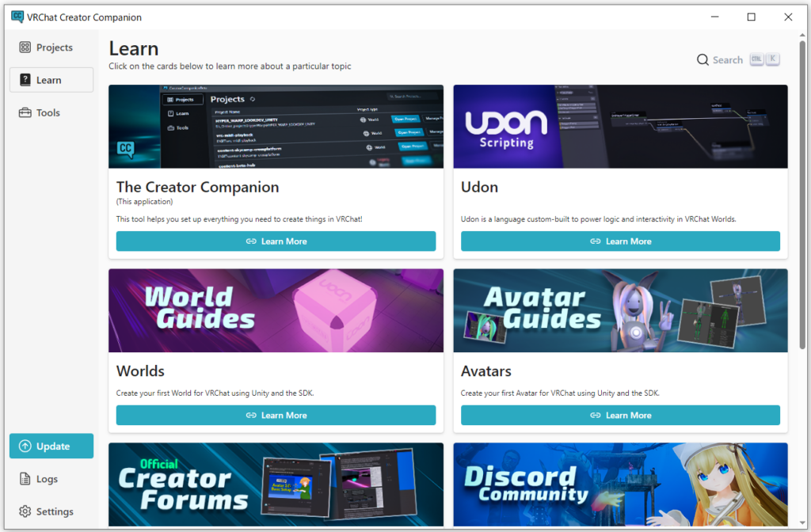Open the Udon Scripting banner image
811x532 pixels.
point(620,127)
